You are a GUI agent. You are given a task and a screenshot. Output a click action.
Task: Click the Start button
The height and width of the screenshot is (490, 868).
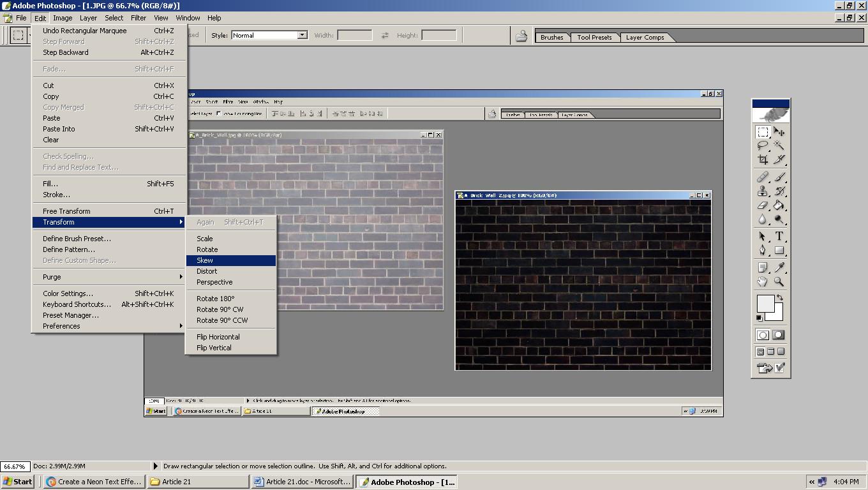click(x=18, y=482)
